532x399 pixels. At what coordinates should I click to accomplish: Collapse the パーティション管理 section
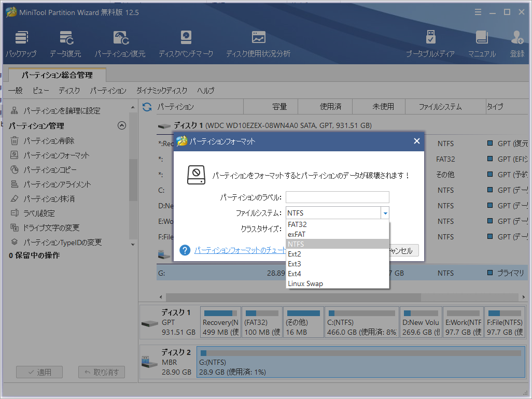pos(122,125)
